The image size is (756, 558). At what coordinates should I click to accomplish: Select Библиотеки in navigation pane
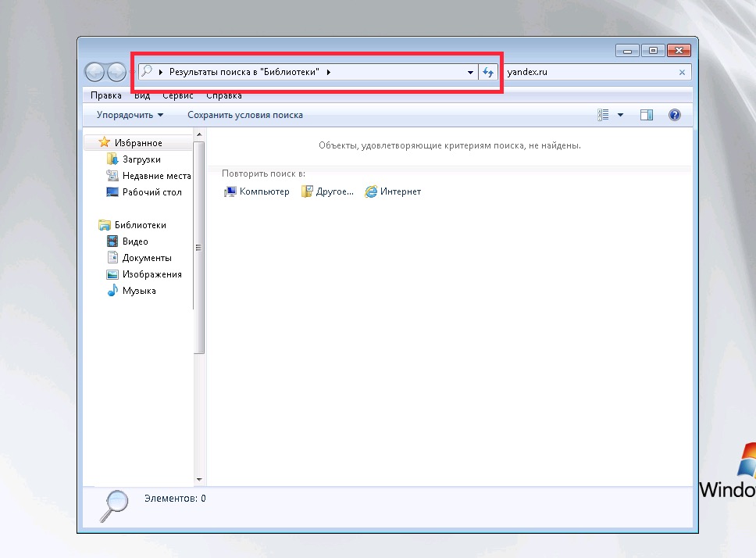[141, 225]
